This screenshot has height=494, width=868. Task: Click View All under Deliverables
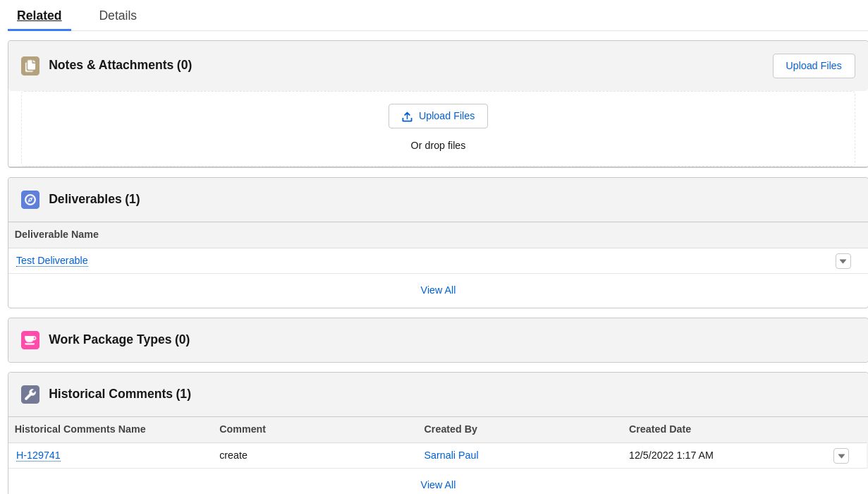(438, 290)
